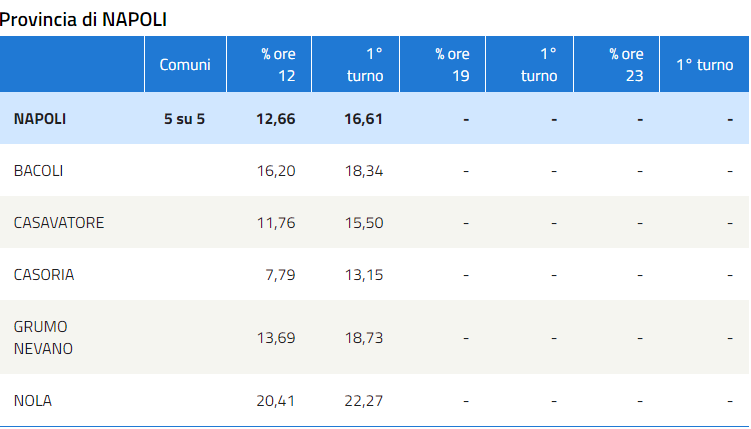Select the NOLA municipality name
This screenshot has width=751, height=429.
tap(33, 401)
